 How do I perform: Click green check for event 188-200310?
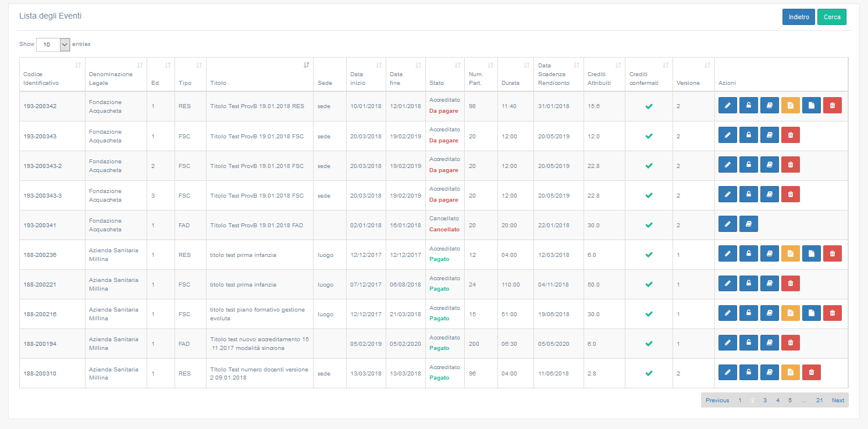point(649,373)
